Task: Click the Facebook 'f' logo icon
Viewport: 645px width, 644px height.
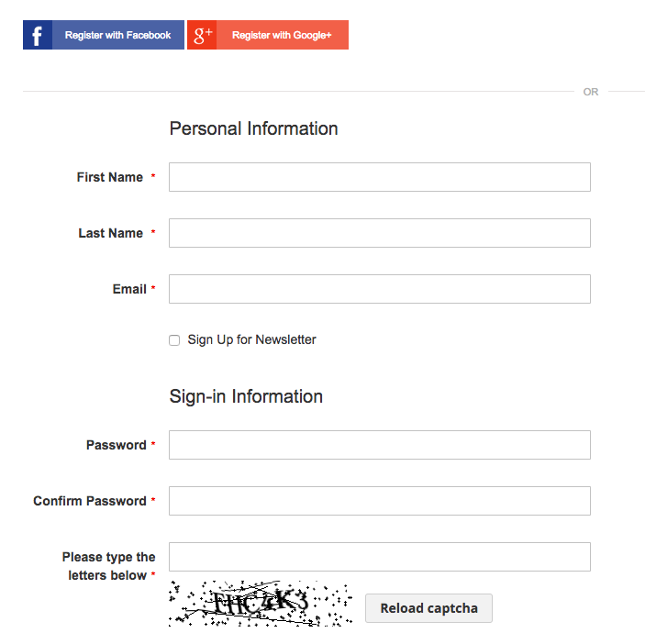Action: pos(38,35)
